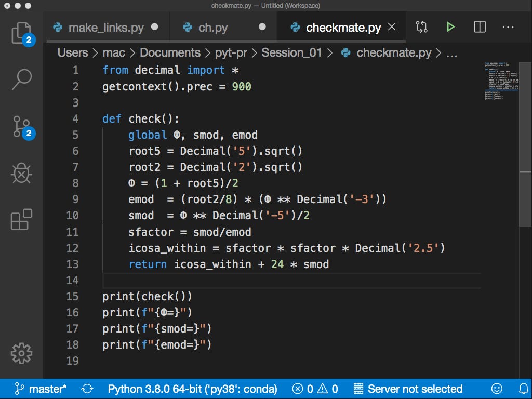Click the 'getcontext().prec = 900' line
The width and height of the screenshot is (532, 399).
177,87
